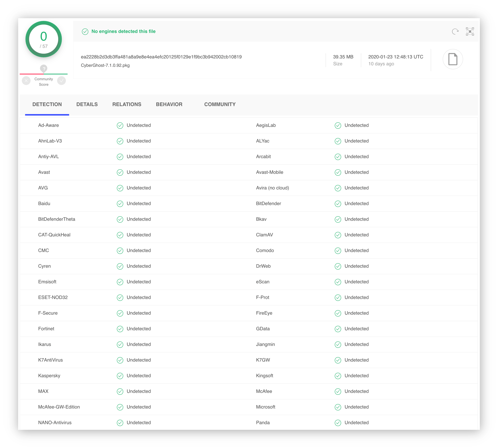Click the FireEye engine name
The height and width of the screenshot is (448, 498).
264,313
